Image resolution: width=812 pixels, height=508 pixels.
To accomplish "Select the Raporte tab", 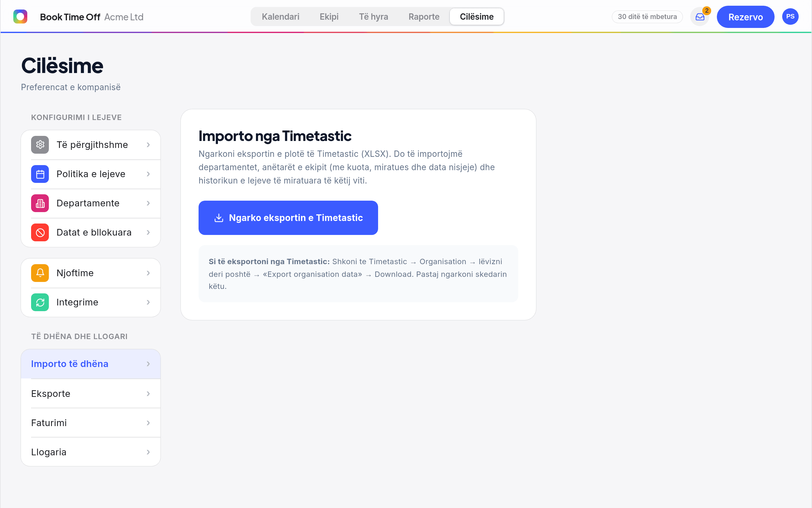I will tap(424, 17).
